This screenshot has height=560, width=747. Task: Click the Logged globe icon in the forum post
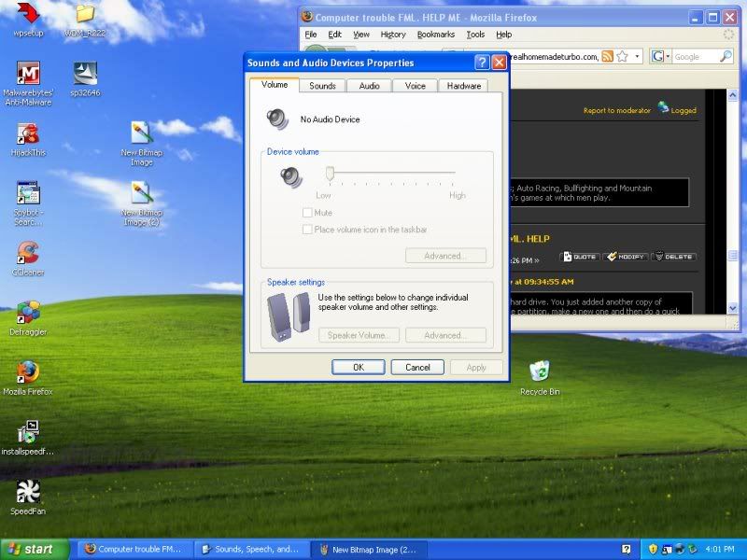[x=664, y=107]
